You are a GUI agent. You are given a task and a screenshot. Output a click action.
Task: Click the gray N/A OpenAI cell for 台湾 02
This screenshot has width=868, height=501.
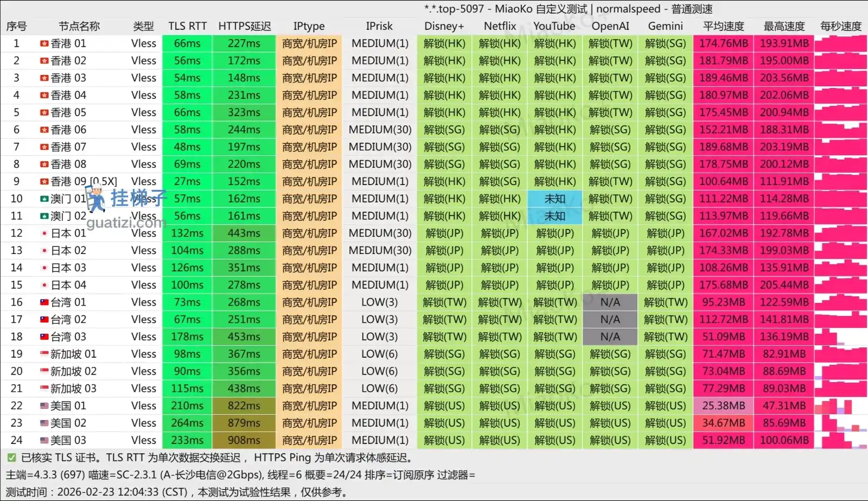[x=610, y=320]
